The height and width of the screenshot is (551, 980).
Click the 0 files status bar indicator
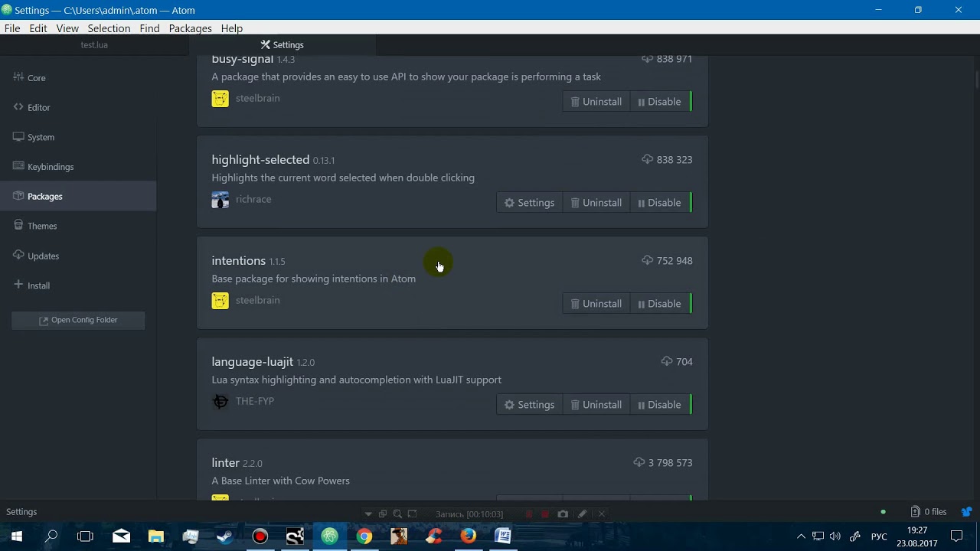(x=929, y=512)
